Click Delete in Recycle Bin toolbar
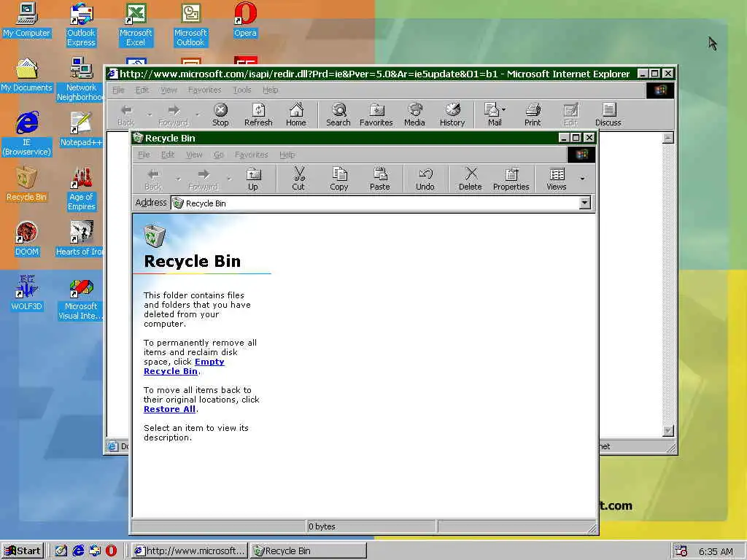 coord(471,179)
